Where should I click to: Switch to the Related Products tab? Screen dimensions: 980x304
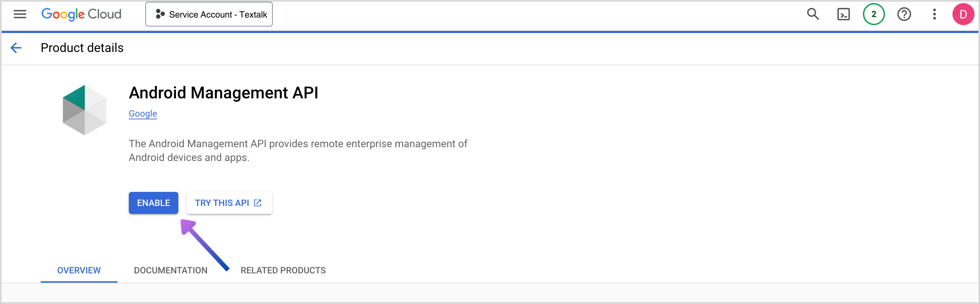[x=283, y=270]
